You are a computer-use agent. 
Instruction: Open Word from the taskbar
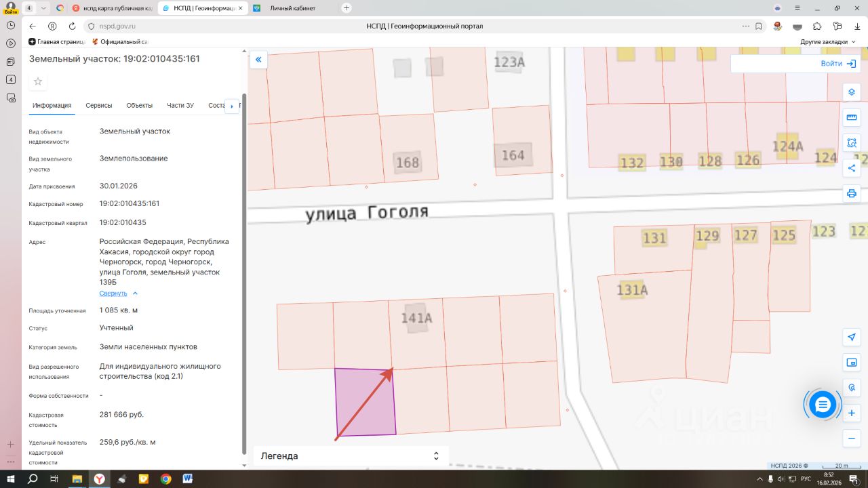(x=188, y=479)
